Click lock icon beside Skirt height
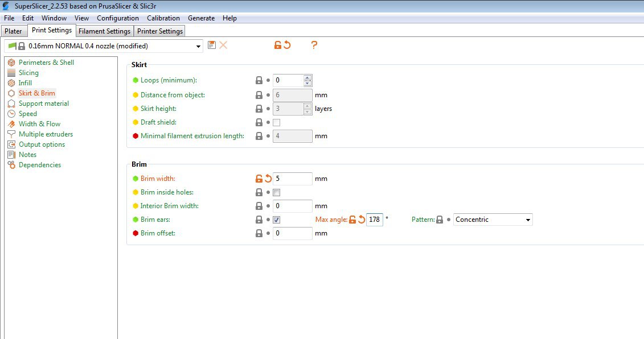 pos(259,109)
